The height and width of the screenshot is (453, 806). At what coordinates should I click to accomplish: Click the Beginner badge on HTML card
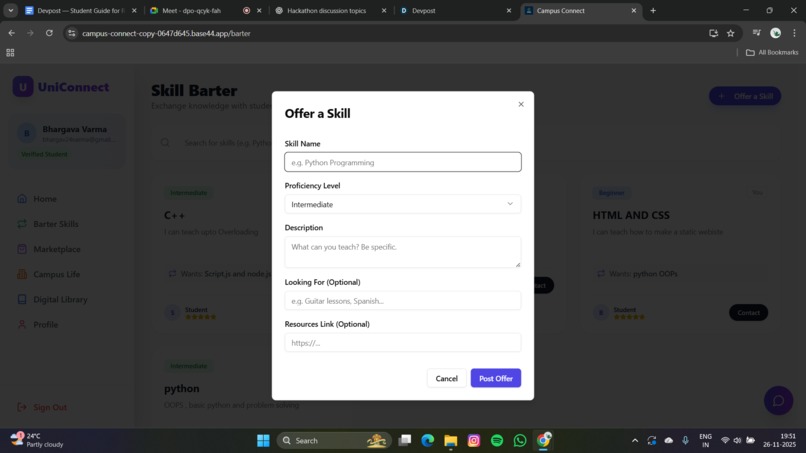(x=611, y=193)
